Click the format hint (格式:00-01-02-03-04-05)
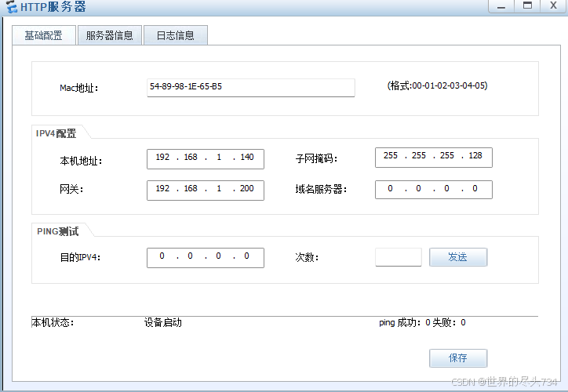568x392 pixels. 437,85
